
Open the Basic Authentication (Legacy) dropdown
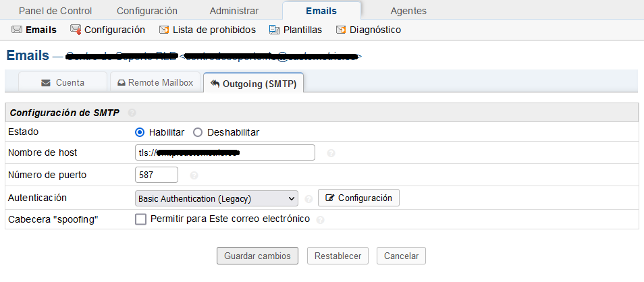tap(217, 198)
